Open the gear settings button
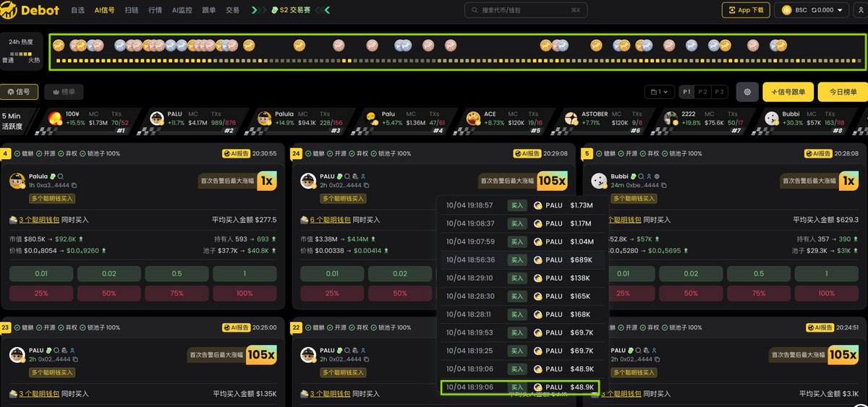Viewport: 868px width, 407px height. coord(747,92)
